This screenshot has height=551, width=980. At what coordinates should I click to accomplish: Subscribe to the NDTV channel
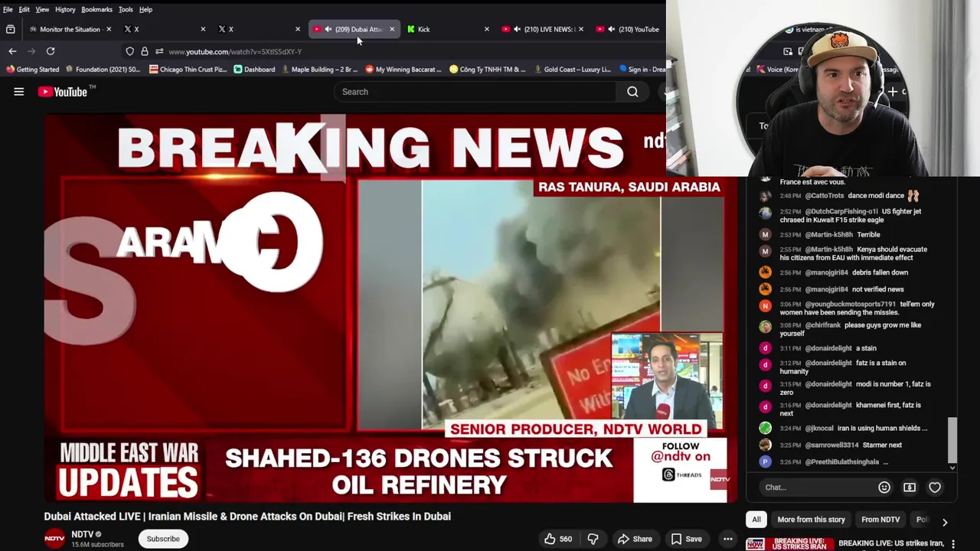163,539
